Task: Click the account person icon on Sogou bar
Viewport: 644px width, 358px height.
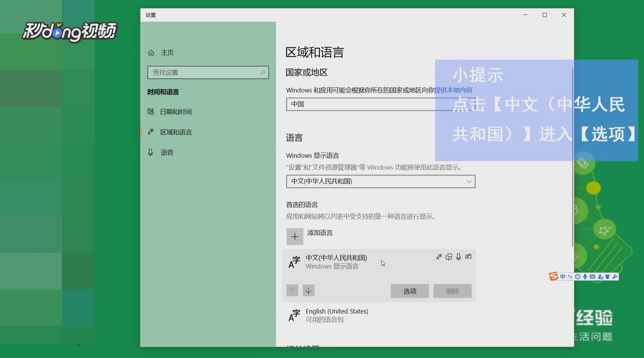Action: coord(600,277)
